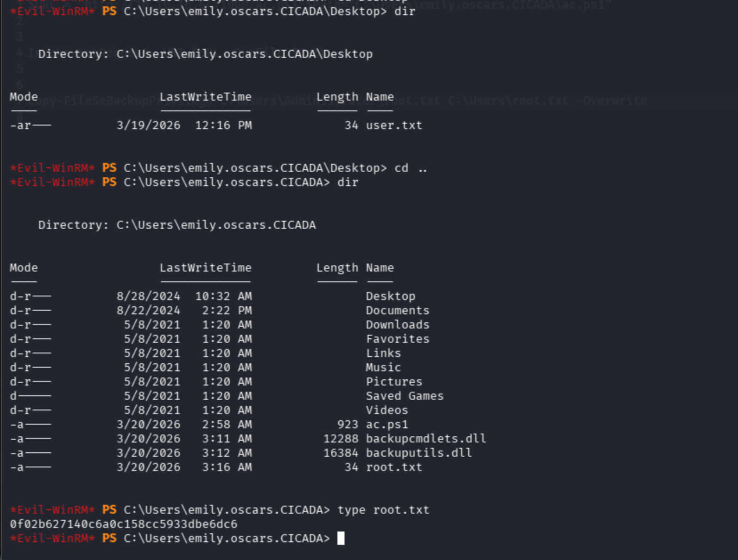This screenshot has height=560, width=738.
Task: Click the second LastWriteTime column header
Action: point(205,268)
